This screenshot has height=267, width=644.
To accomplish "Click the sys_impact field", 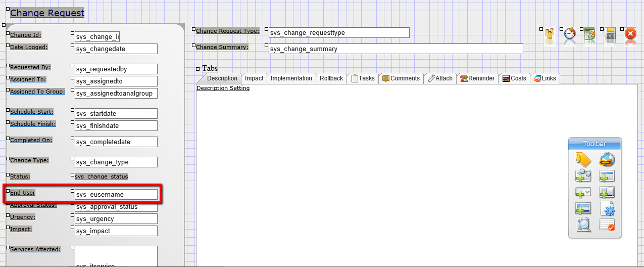I will pyautogui.click(x=116, y=231).
